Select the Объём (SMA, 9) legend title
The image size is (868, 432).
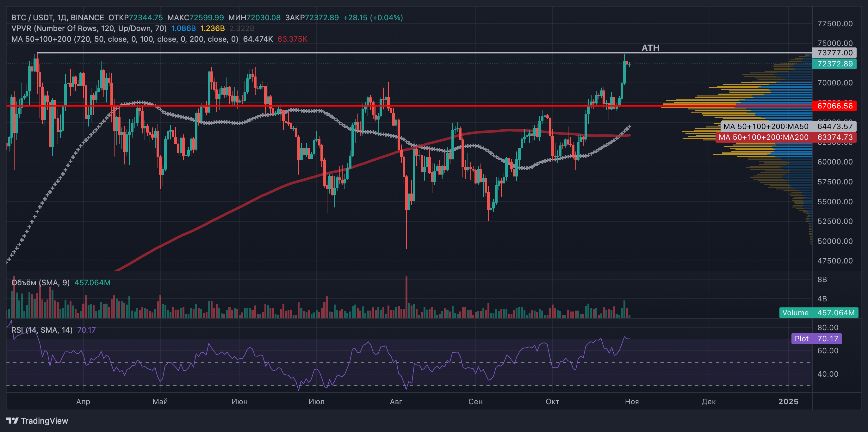click(40, 282)
